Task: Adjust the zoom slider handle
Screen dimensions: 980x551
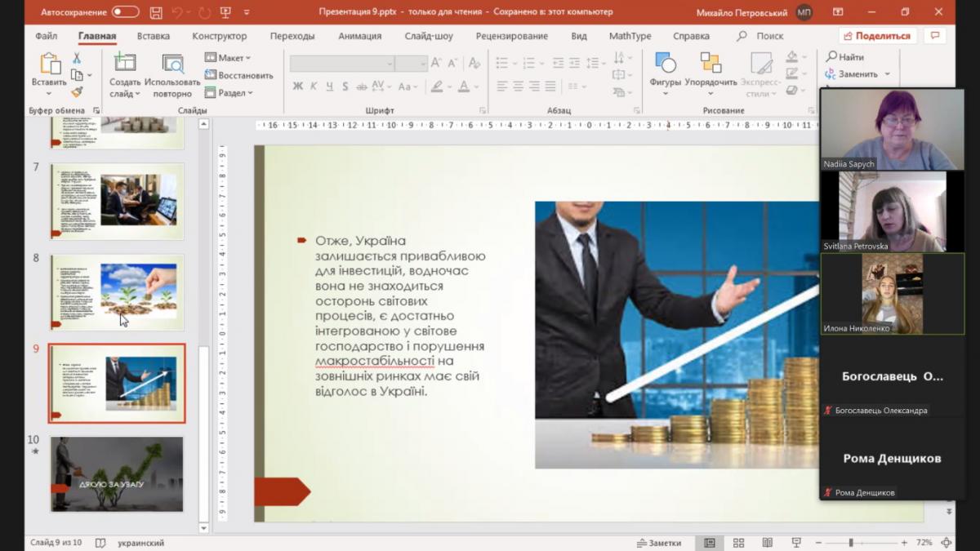Action: (x=851, y=543)
